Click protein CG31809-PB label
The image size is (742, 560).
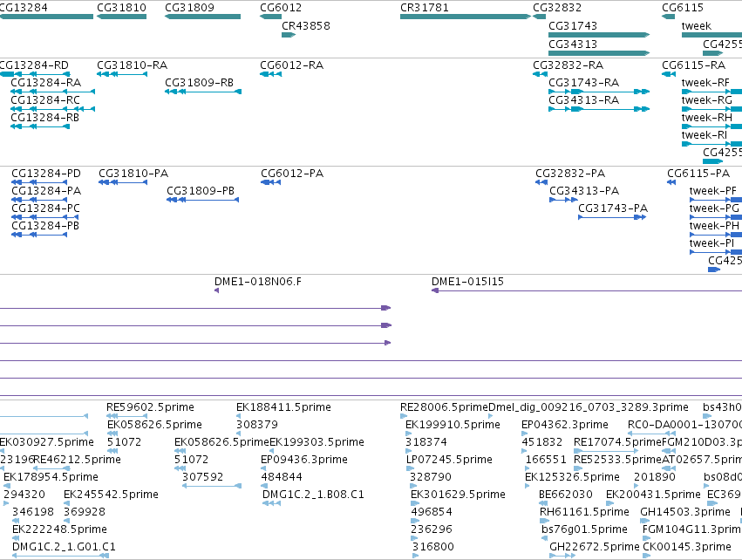(201, 191)
